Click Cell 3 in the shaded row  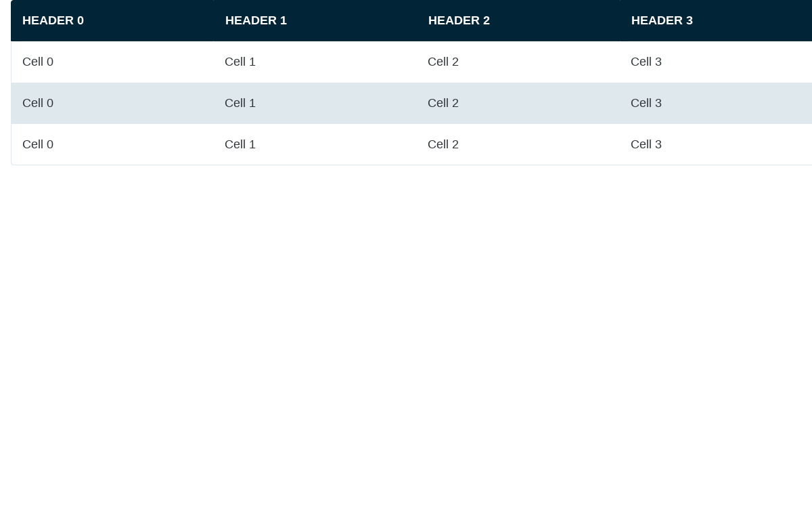click(646, 103)
